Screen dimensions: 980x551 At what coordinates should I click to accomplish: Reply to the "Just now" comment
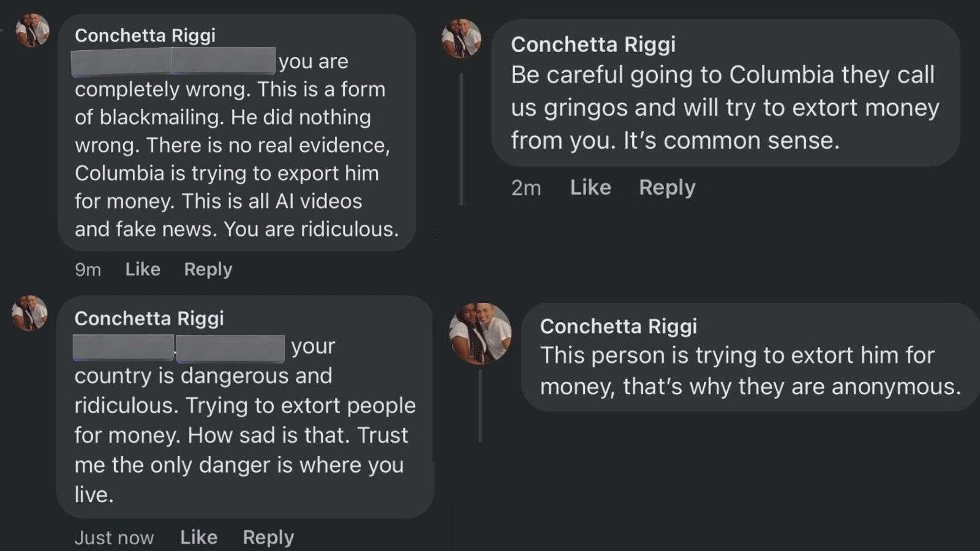pyautogui.click(x=268, y=537)
